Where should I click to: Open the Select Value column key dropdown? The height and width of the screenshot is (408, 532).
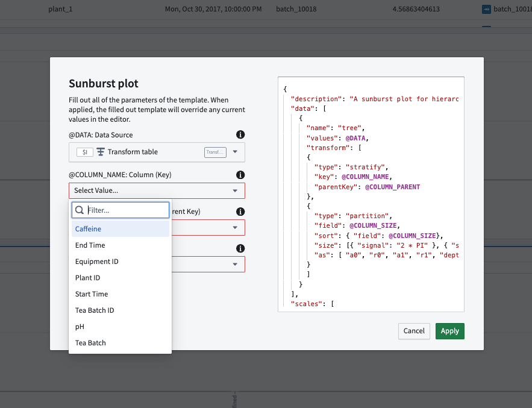coord(157,191)
